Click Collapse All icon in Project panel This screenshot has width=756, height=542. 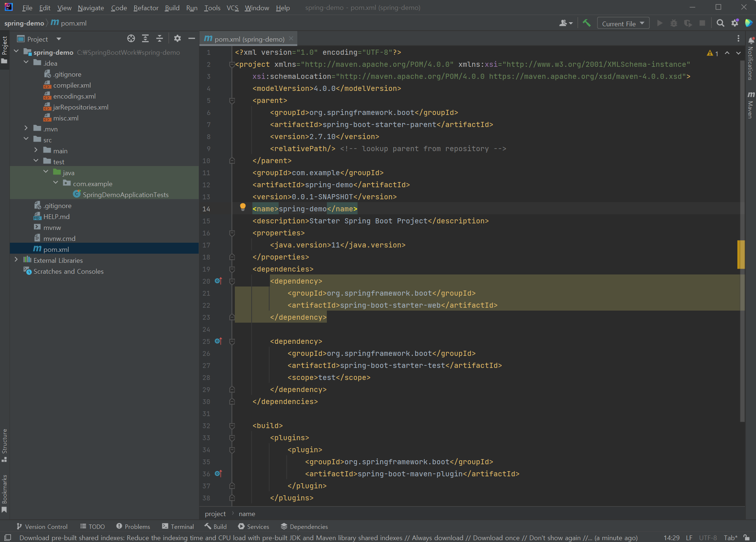[x=160, y=39]
